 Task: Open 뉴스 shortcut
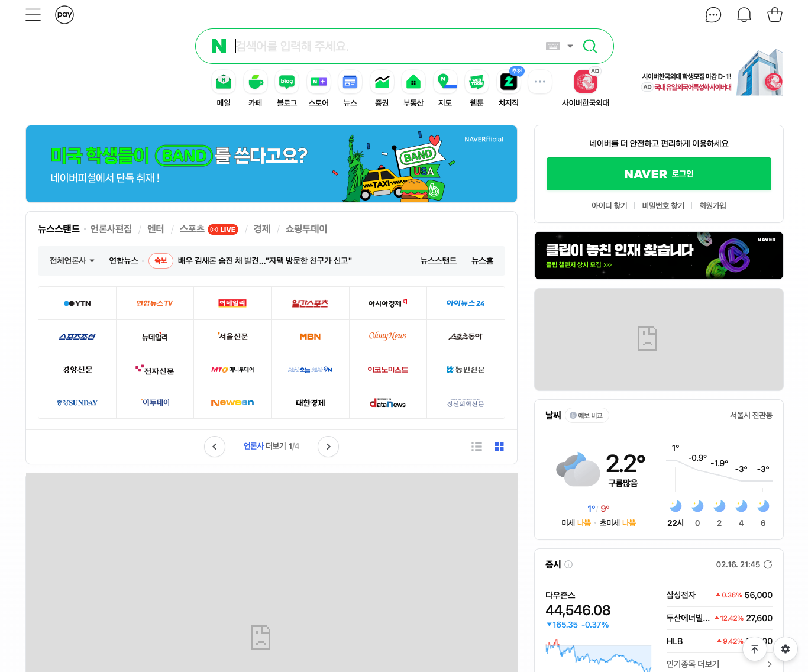click(350, 89)
